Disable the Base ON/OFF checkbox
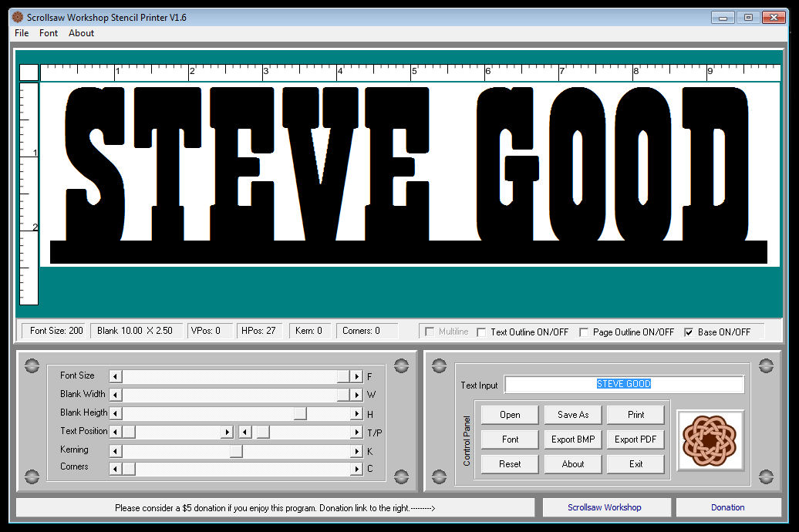The width and height of the screenshot is (799, 532). tap(689, 333)
